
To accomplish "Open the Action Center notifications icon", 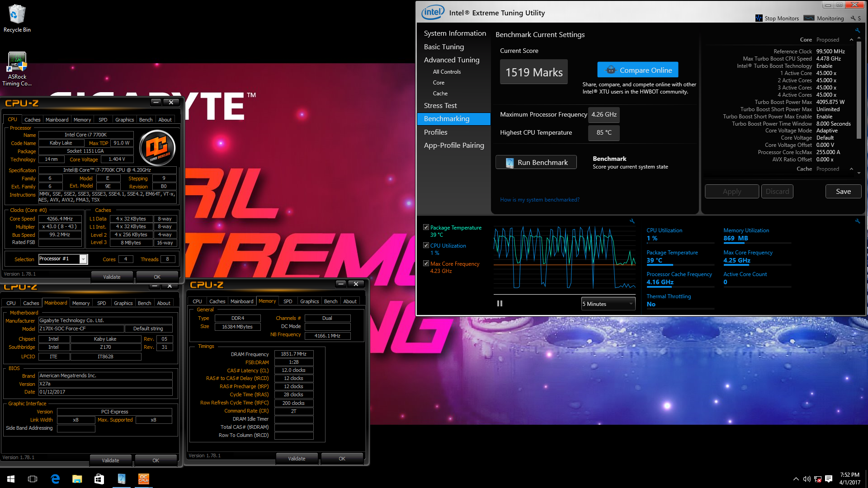I will tap(829, 479).
